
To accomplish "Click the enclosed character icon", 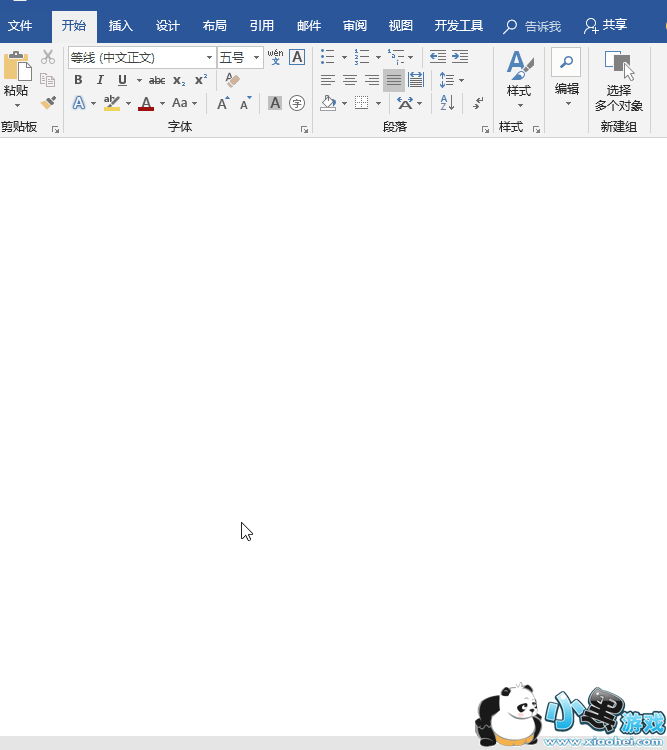I will tap(297, 103).
